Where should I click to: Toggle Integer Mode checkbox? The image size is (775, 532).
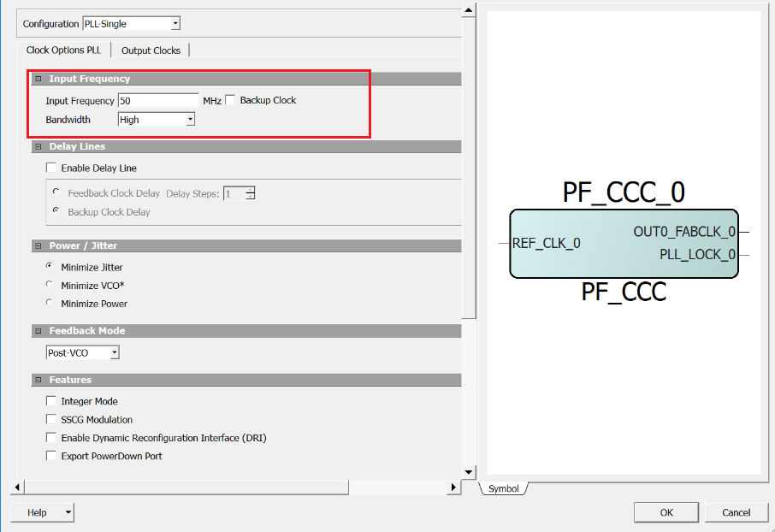click(51, 401)
